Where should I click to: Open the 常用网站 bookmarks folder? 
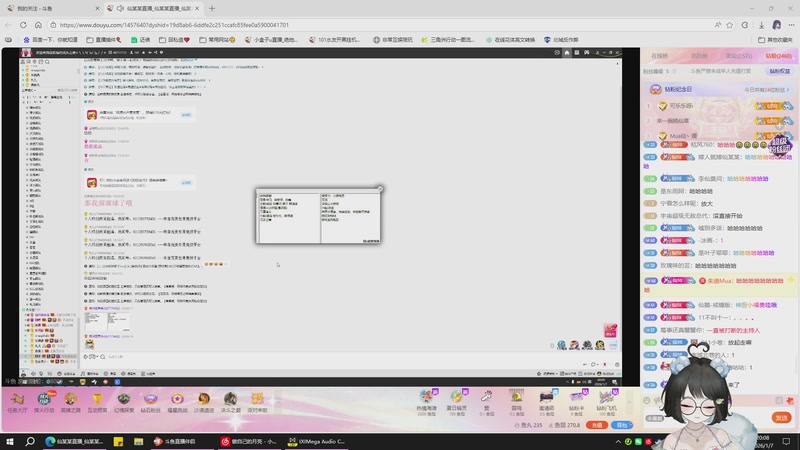tap(217, 39)
